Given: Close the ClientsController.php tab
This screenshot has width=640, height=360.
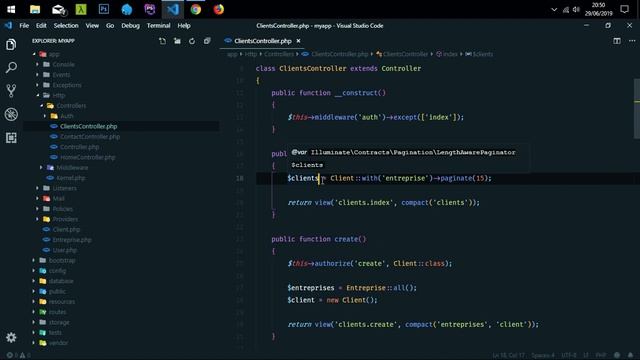Looking at the screenshot, I should pyautogui.click(x=298, y=41).
